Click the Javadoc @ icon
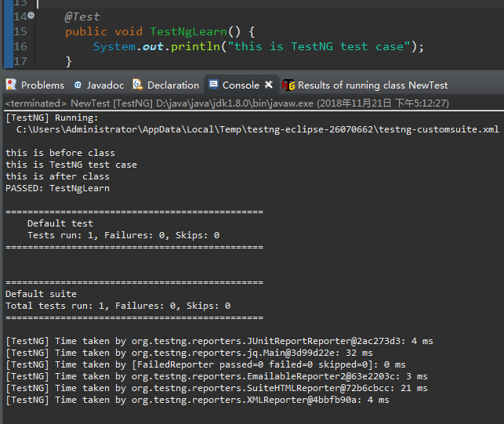 [78, 85]
